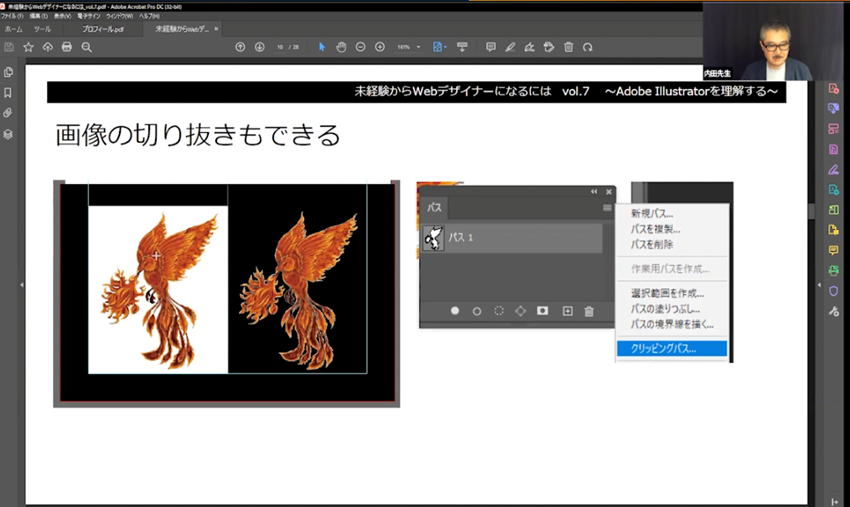Screen dimensions: 850x507
Task: Open the Attachments paperclip panel
Action: click(8, 113)
